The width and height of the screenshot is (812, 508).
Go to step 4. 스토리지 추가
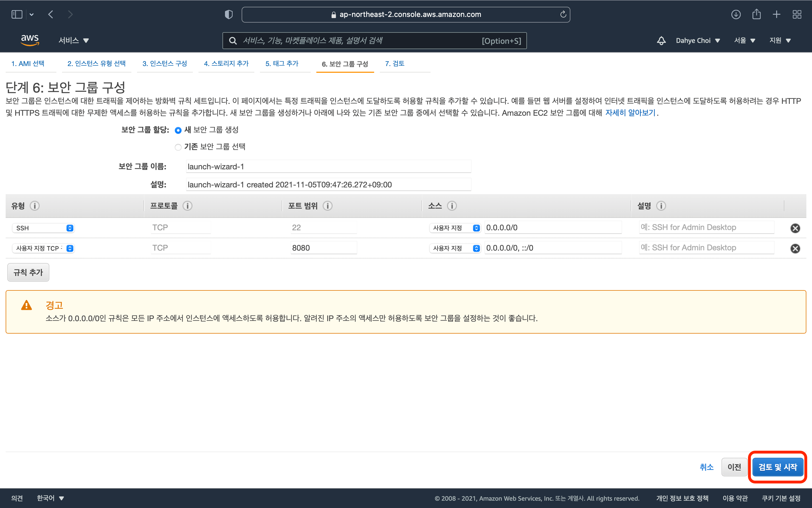(226, 63)
